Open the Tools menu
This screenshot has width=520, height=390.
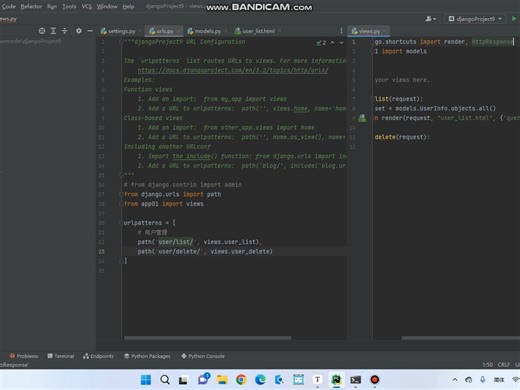69,6
